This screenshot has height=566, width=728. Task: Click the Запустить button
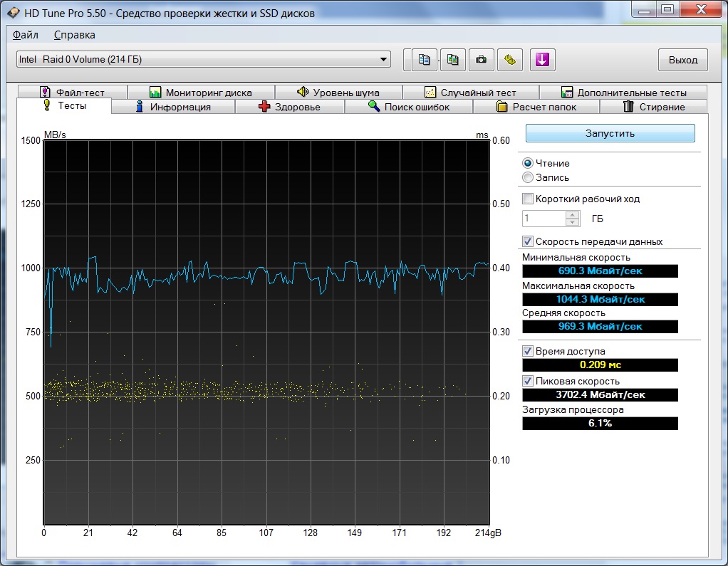click(x=610, y=133)
